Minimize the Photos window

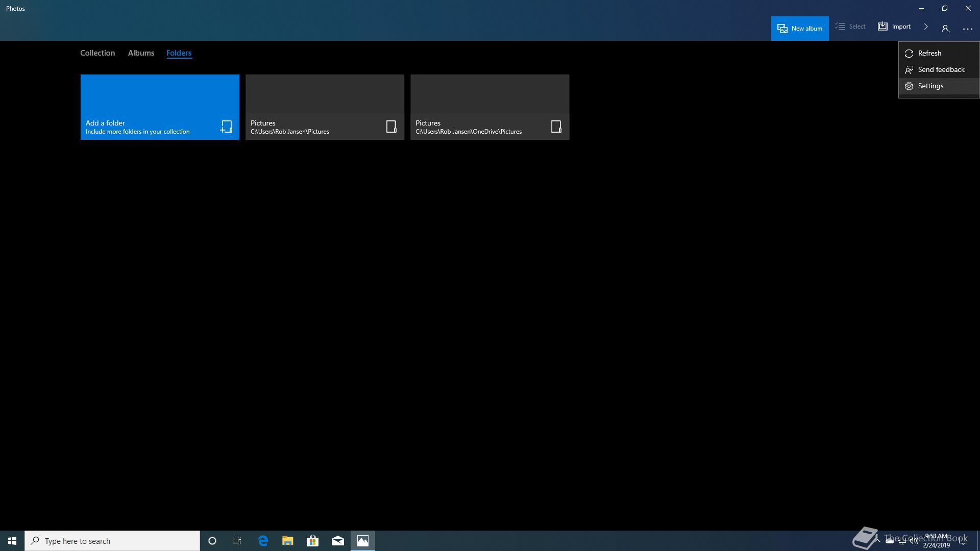[x=921, y=8]
